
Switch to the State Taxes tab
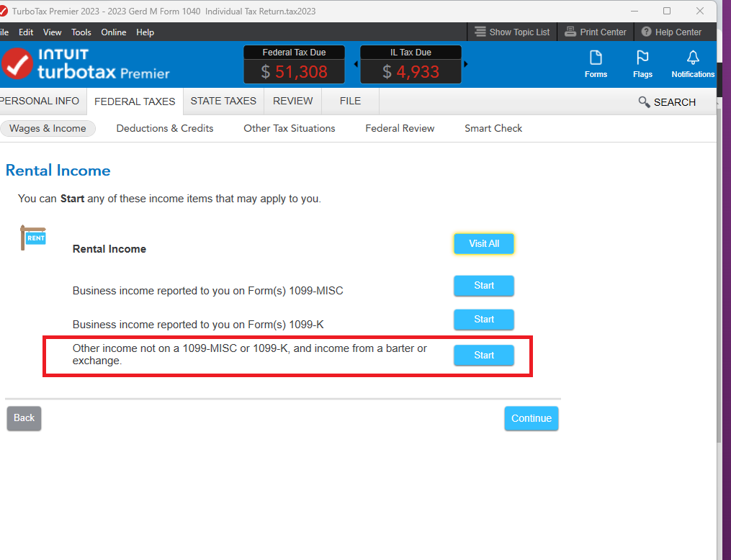[x=223, y=101]
